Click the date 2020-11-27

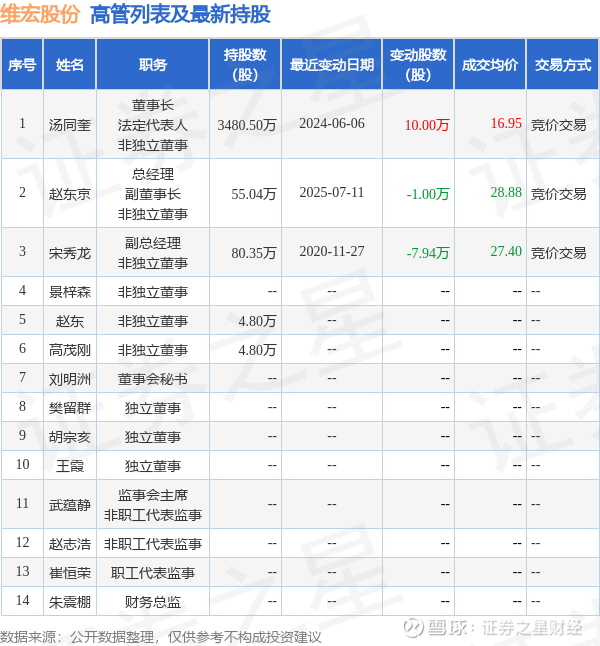coord(332,251)
